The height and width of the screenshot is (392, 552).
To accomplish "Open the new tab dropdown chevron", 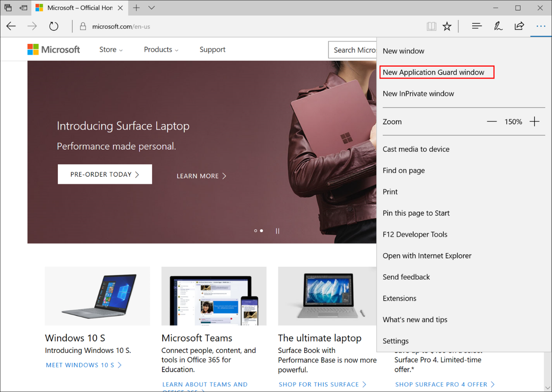I will (151, 7).
